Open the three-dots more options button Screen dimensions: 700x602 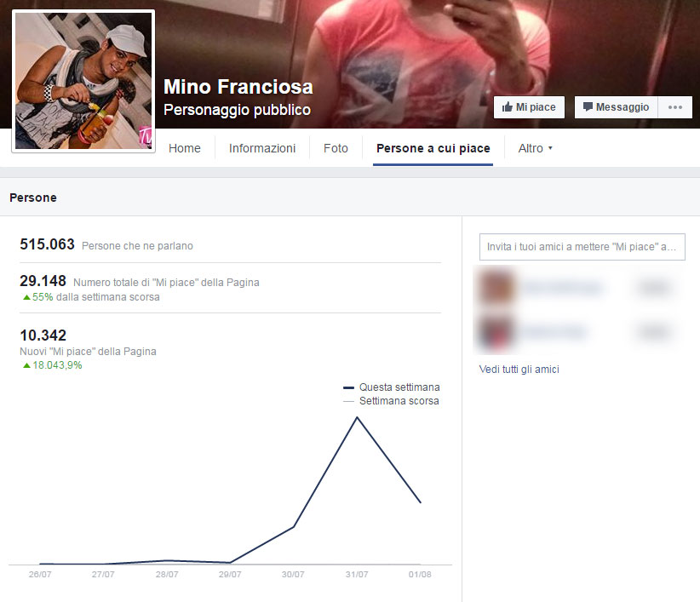click(675, 107)
